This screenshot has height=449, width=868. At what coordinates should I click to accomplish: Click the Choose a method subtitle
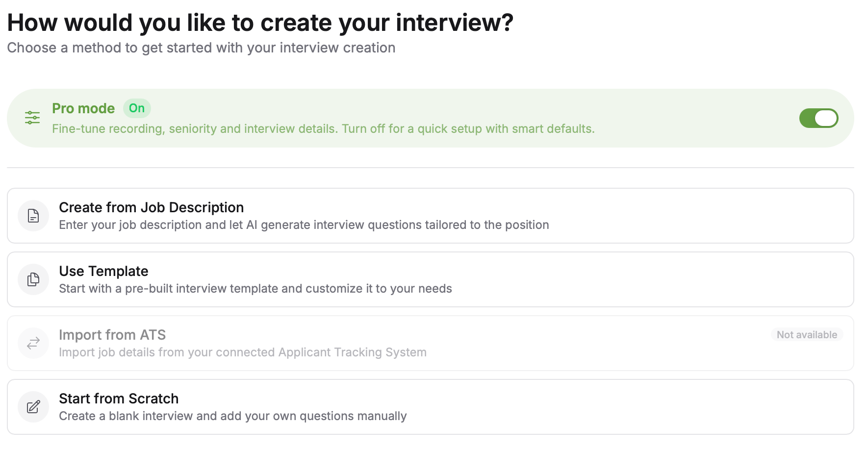tap(201, 48)
